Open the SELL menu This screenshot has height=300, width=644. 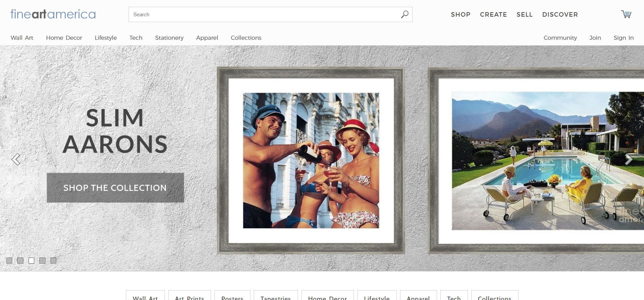coord(525,15)
